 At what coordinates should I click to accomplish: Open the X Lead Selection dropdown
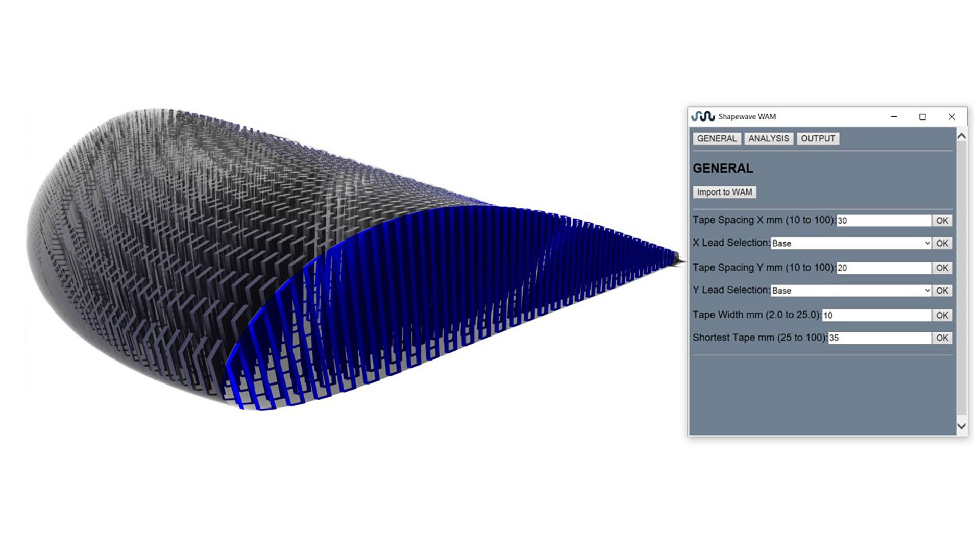click(851, 244)
